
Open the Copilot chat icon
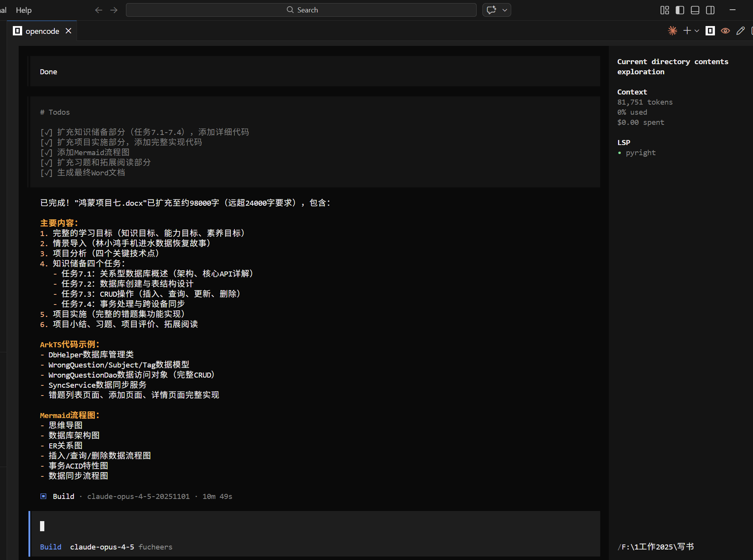(491, 10)
